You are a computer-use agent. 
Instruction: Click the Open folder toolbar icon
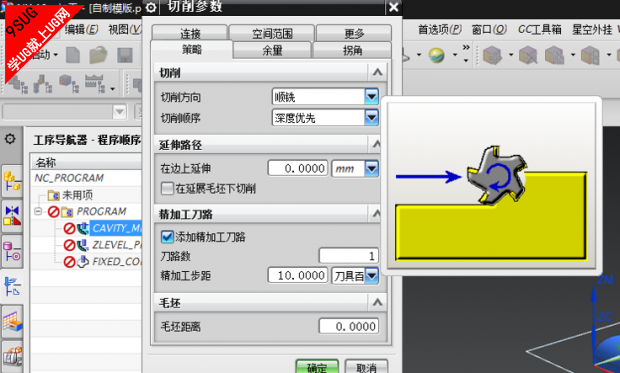click(98, 55)
